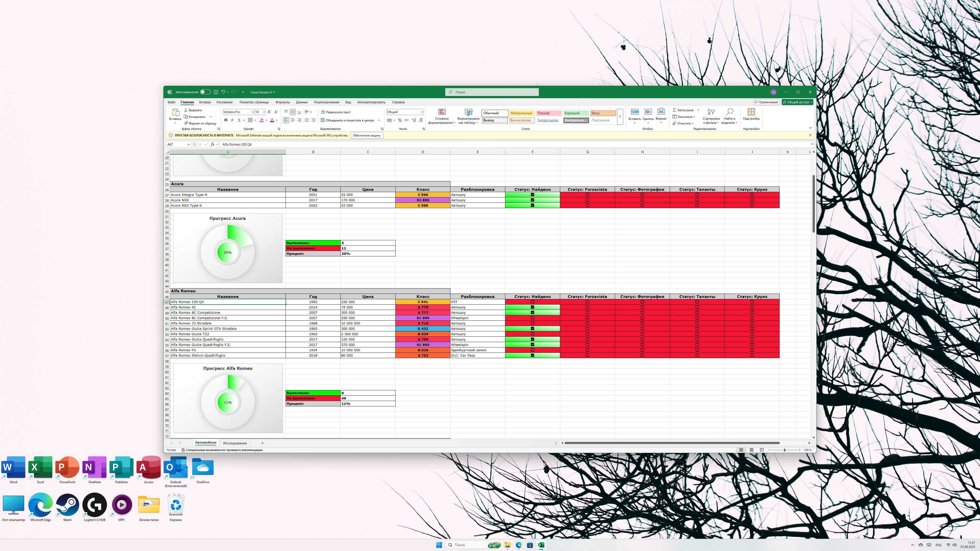Click the Borders icon in Font group
Image resolution: width=980 pixels, height=551 pixels.
click(250, 120)
